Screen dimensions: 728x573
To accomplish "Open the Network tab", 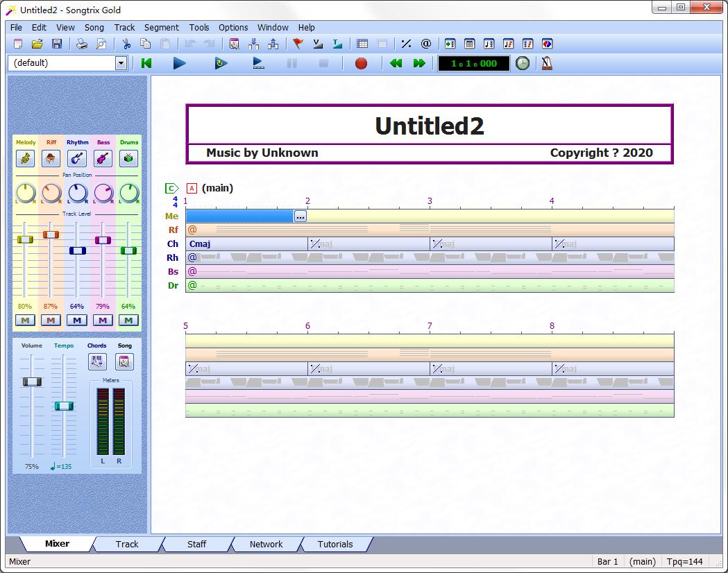I will click(x=266, y=544).
